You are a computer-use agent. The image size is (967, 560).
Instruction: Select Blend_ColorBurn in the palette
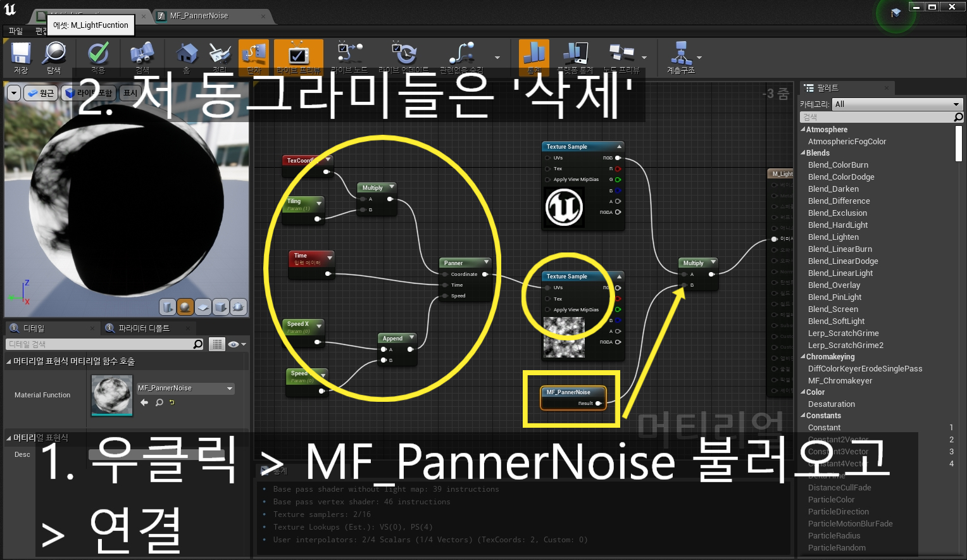click(838, 165)
